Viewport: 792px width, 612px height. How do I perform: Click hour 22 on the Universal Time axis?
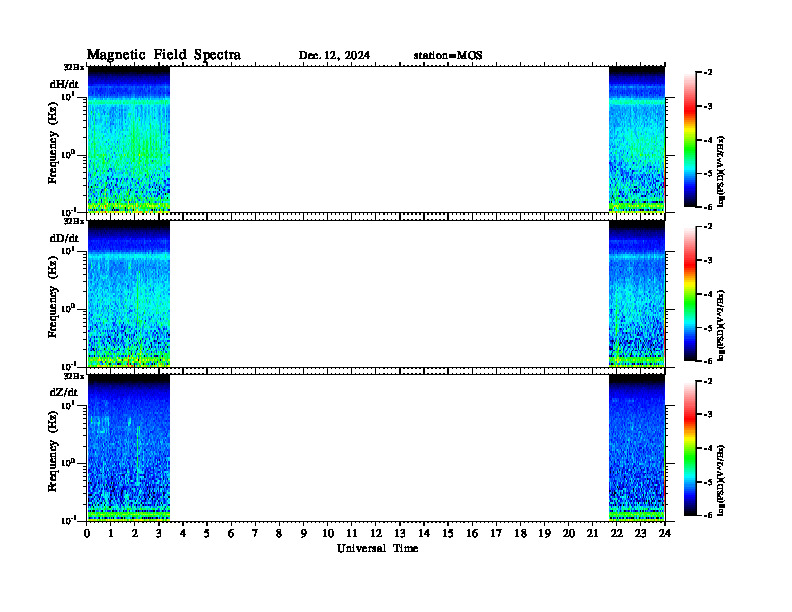tap(617, 534)
